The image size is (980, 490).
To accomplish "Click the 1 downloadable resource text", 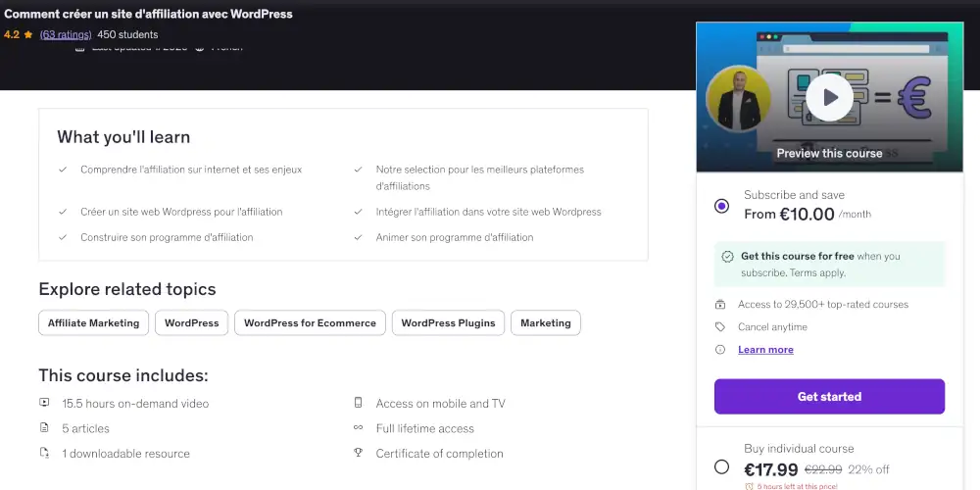I will click(x=125, y=453).
